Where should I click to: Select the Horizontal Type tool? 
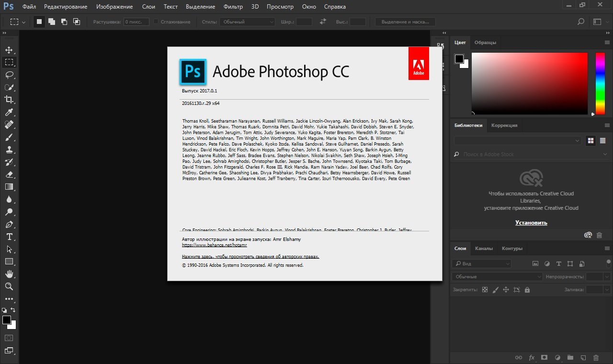(9, 237)
